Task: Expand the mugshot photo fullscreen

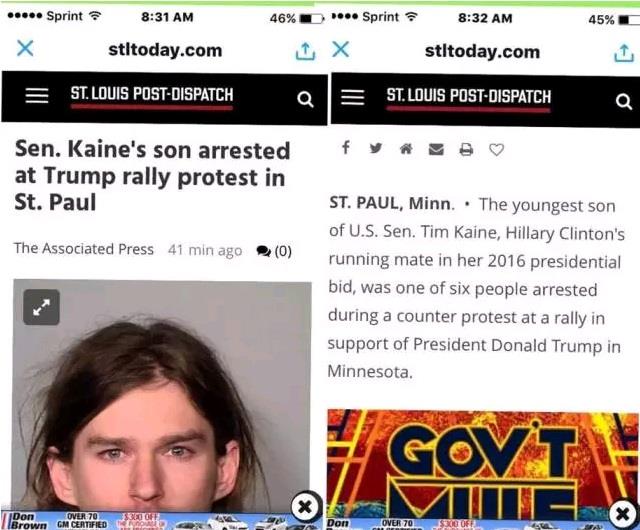Action: point(41,307)
